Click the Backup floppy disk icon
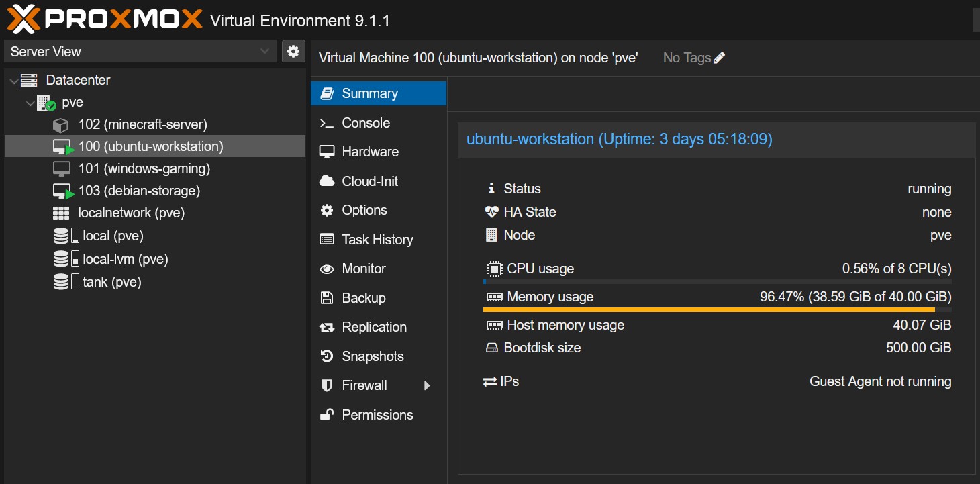Screen dimensions: 980x484 click(x=327, y=298)
